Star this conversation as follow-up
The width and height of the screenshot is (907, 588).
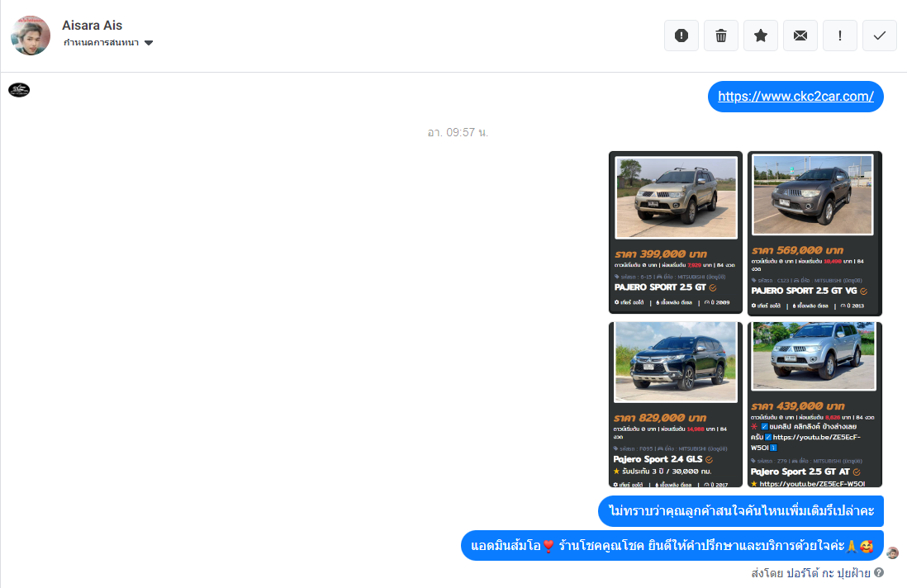click(x=761, y=36)
